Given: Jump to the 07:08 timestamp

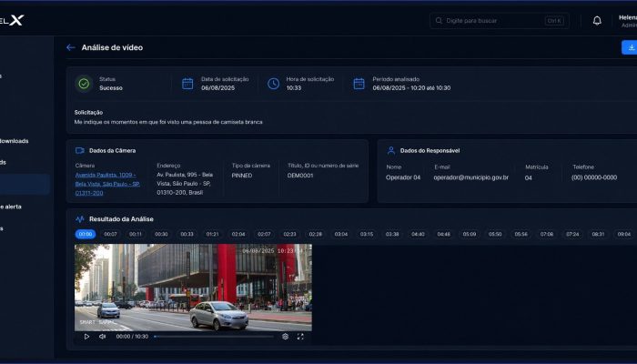Looking at the screenshot, I should click(547, 234).
